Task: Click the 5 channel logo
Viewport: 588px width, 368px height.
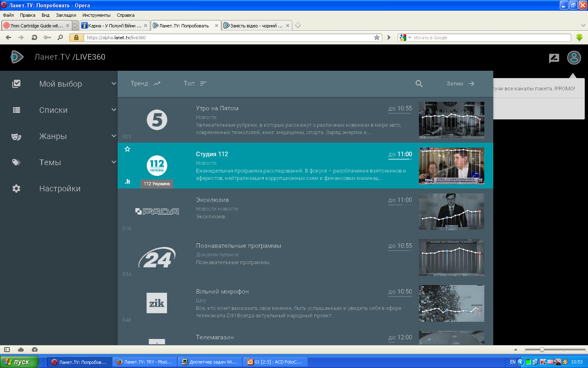Action: (157, 120)
